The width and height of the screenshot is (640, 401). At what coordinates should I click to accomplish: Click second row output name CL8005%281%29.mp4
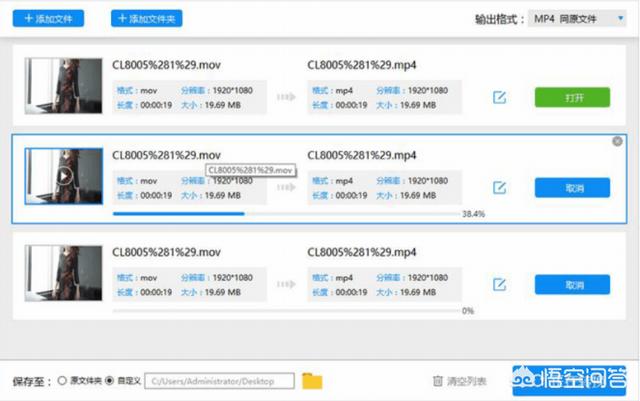[x=362, y=155]
